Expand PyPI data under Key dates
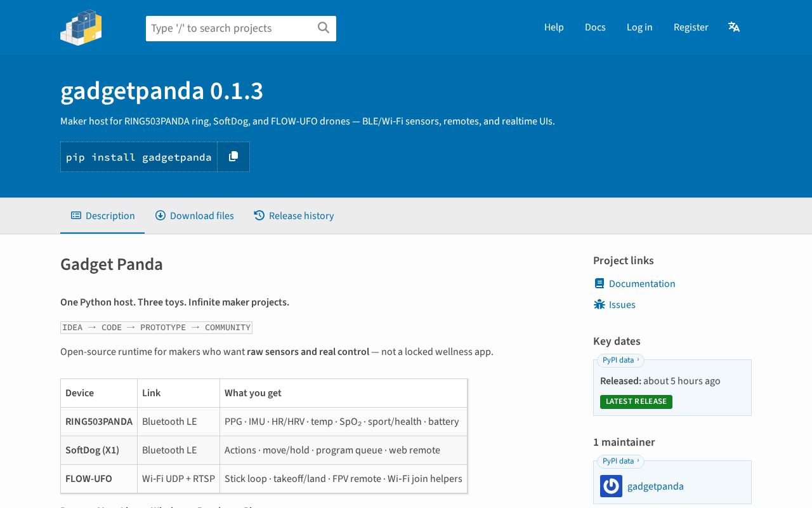Screen dimensions: 812x508 pyautogui.click(x=620, y=360)
